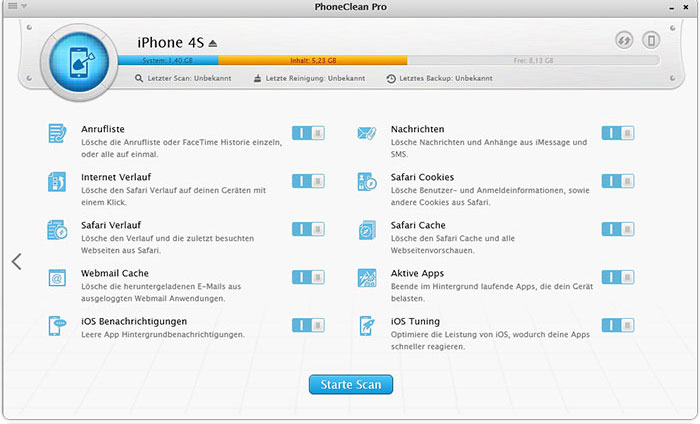Click the Anrufliste call list icon
The height and width of the screenshot is (424, 700).
tap(57, 133)
